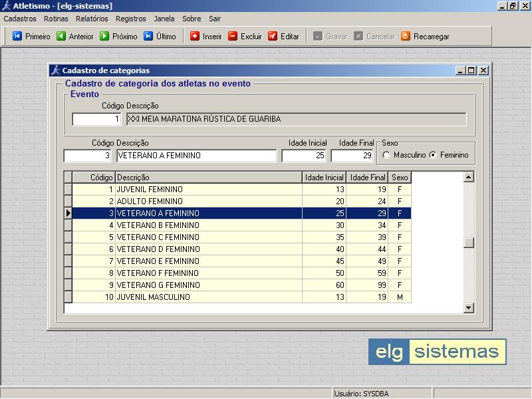Click row indicator of JUVENIL FEMININO row
Viewport: 532px width, 399px height.
coord(68,190)
